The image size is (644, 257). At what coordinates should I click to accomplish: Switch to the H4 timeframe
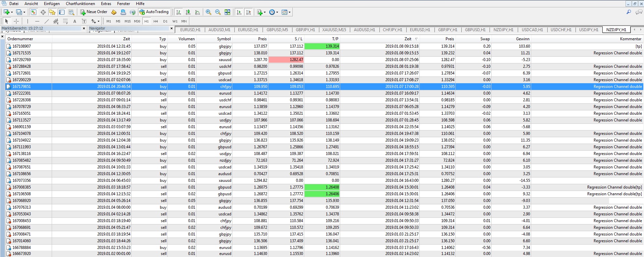coord(155,21)
